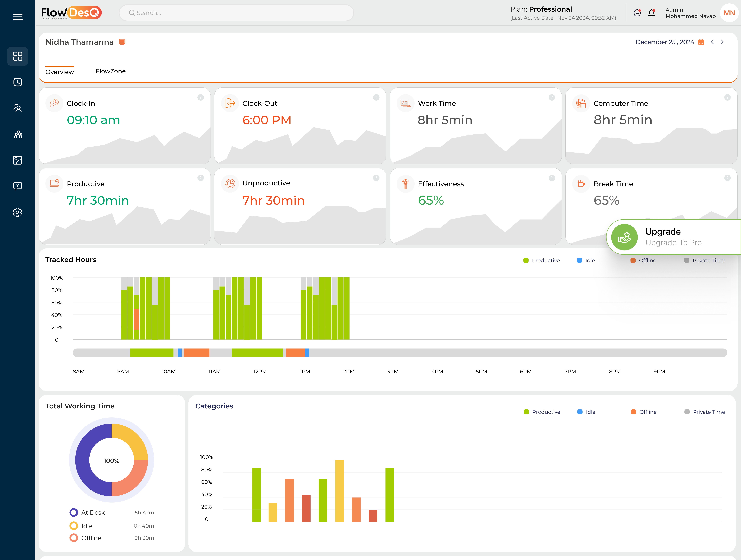Switch to the FlowZone tab

111,71
